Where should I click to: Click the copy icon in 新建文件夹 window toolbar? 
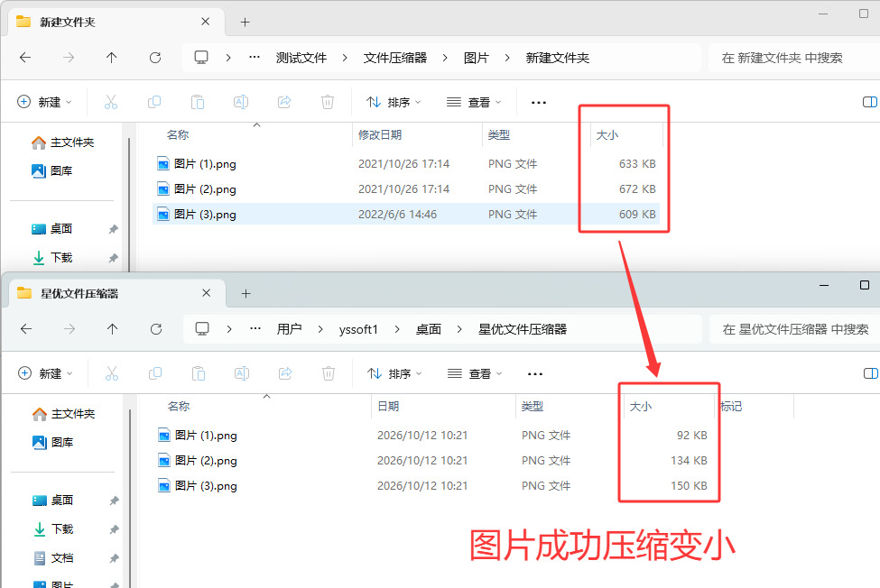pyautogui.click(x=154, y=102)
